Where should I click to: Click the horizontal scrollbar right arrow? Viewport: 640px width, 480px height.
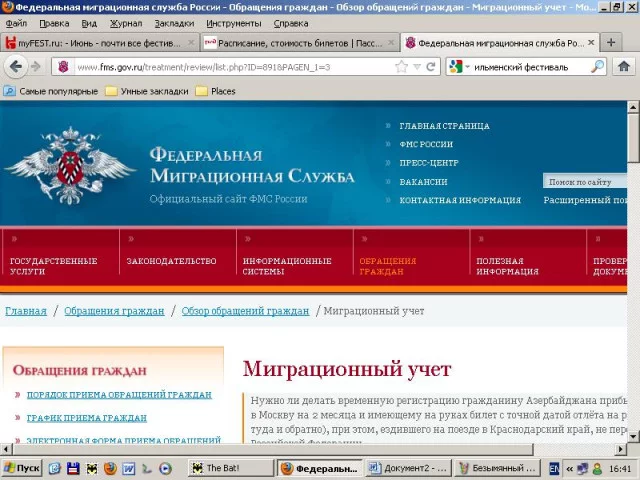point(620,449)
